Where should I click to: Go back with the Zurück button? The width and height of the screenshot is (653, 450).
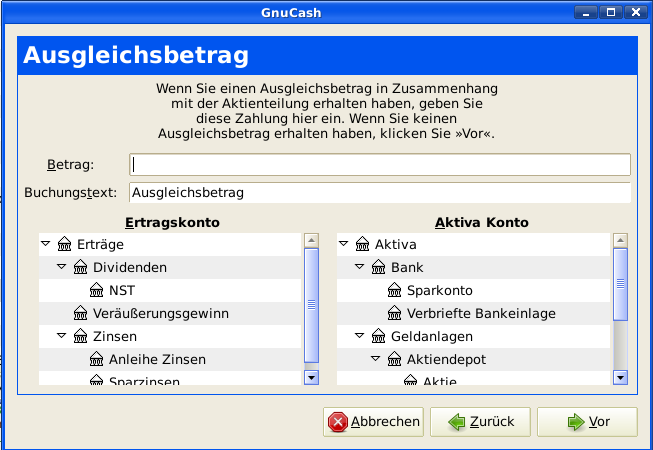480,422
